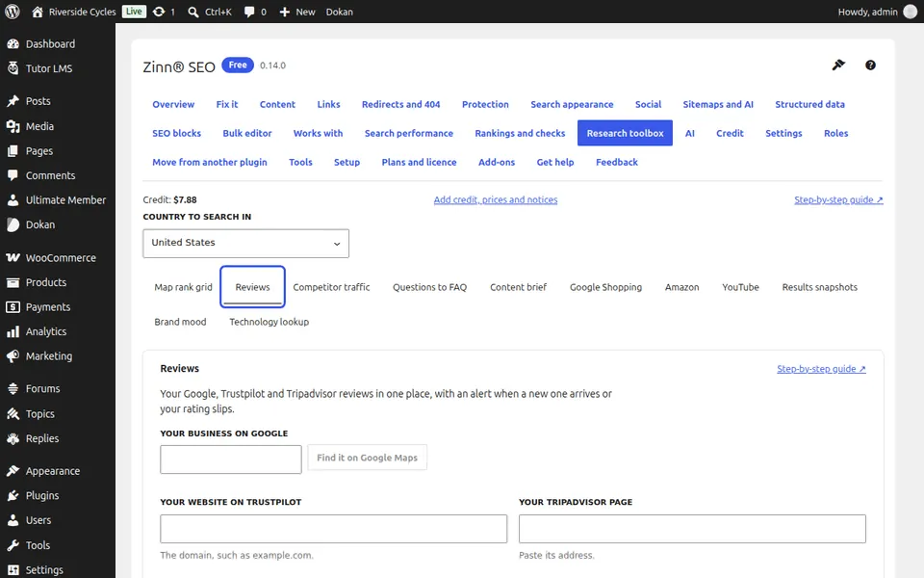924x578 pixels.
Task: Click the Howdy, admin account menu
Action: (877, 12)
